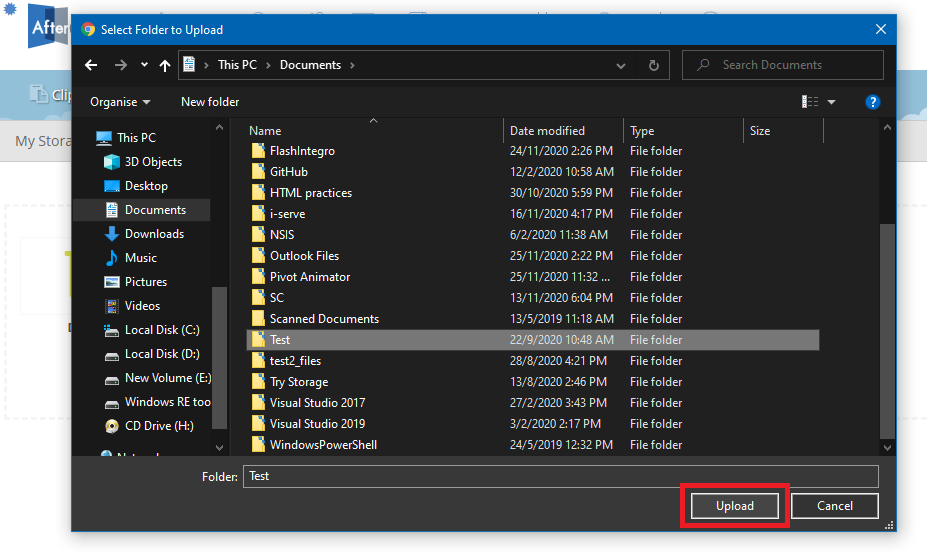The width and height of the screenshot is (927, 554).
Task: Open the Help question mark icon
Action: [872, 102]
